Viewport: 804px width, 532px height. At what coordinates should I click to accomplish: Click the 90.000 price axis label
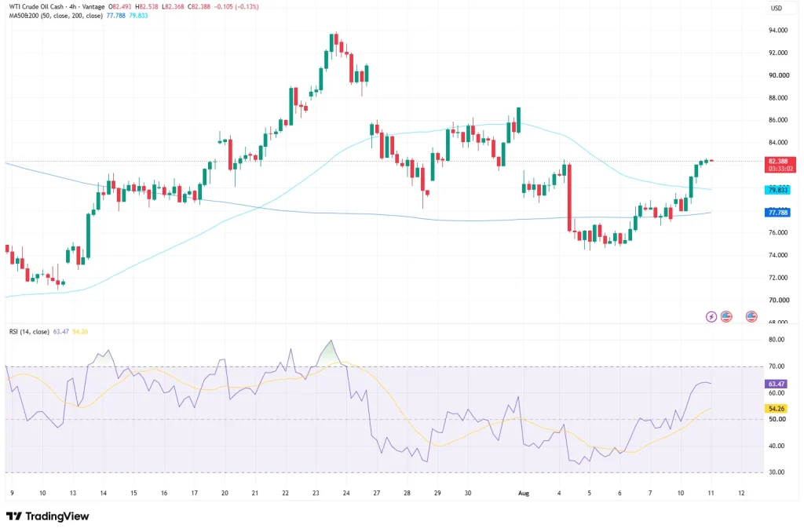click(x=778, y=75)
